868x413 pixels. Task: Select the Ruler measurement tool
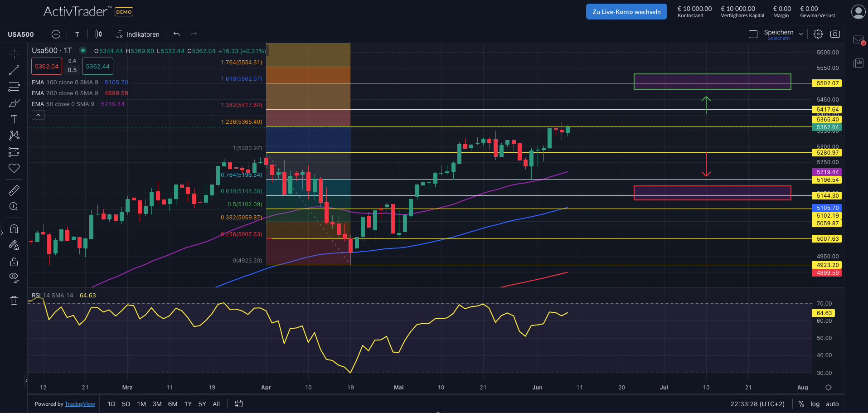point(14,190)
